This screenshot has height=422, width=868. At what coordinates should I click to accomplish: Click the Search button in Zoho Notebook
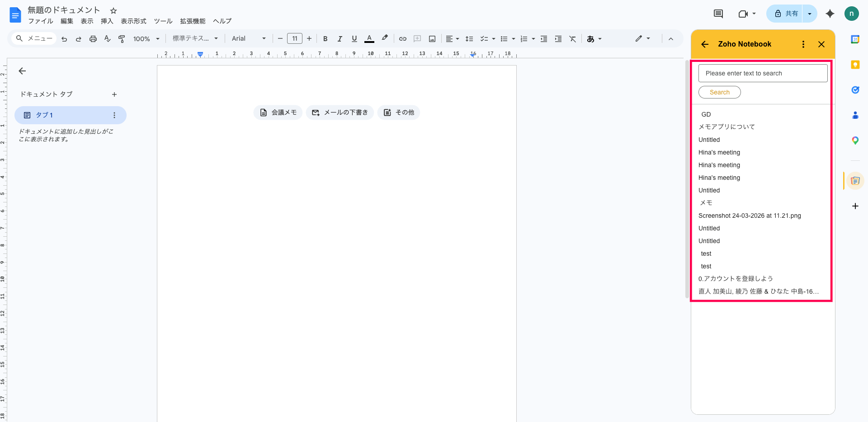point(719,92)
